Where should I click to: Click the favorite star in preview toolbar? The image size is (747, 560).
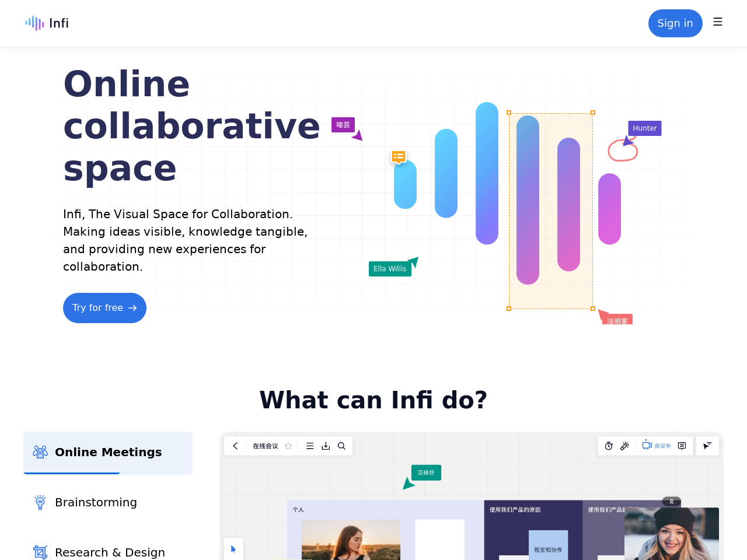pyautogui.click(x=288, y=446)
